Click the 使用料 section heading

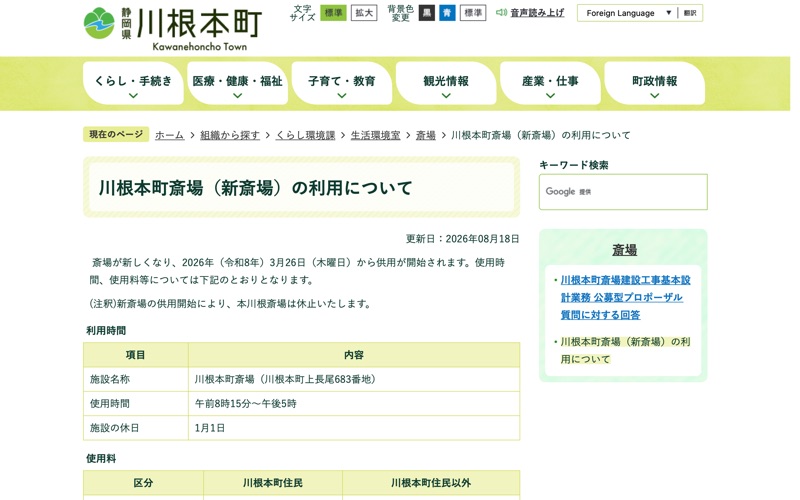click(101, 459)
